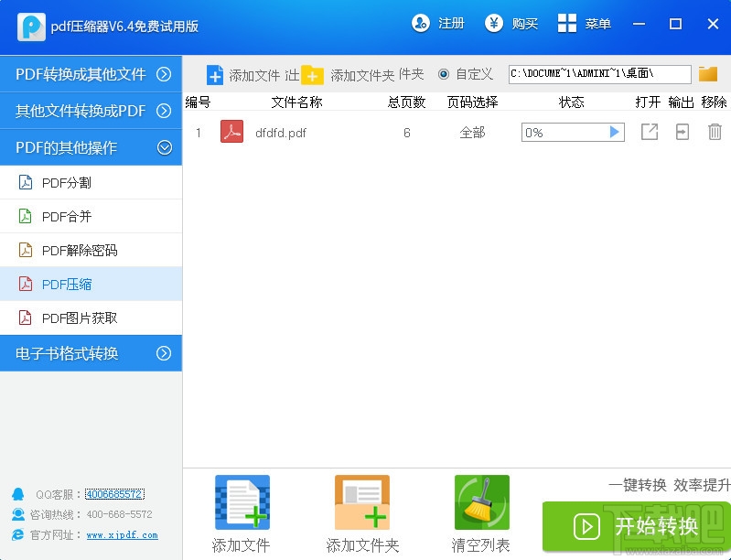The height and width of the screenshot is (560, 731).
Task: Click the 编号 column header
Action: click(x=198, y=102)
